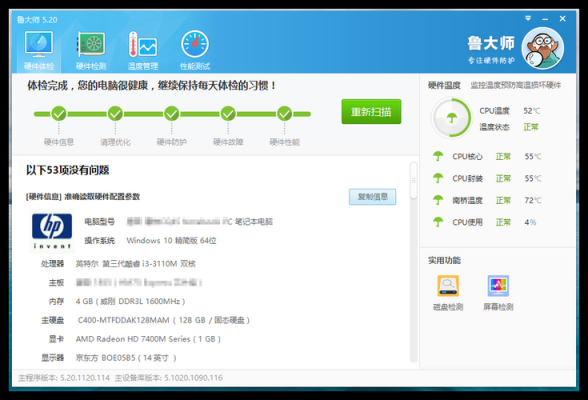Open the title bar dropdown menu arrow
The image size is (588, 400).
click(528, 18)
